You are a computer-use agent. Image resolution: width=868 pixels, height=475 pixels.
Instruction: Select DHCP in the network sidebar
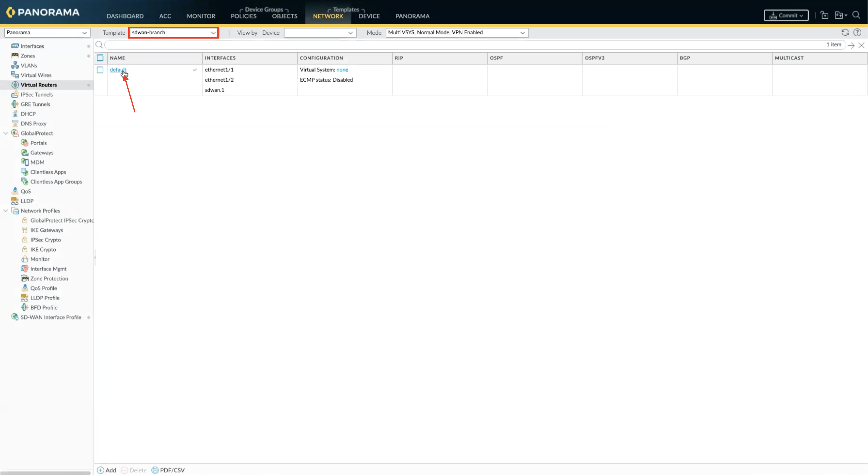tap(28, 114)
